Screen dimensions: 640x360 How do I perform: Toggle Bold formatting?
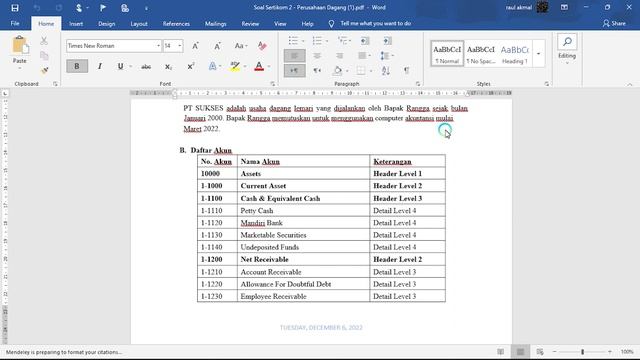click(77, 66)
